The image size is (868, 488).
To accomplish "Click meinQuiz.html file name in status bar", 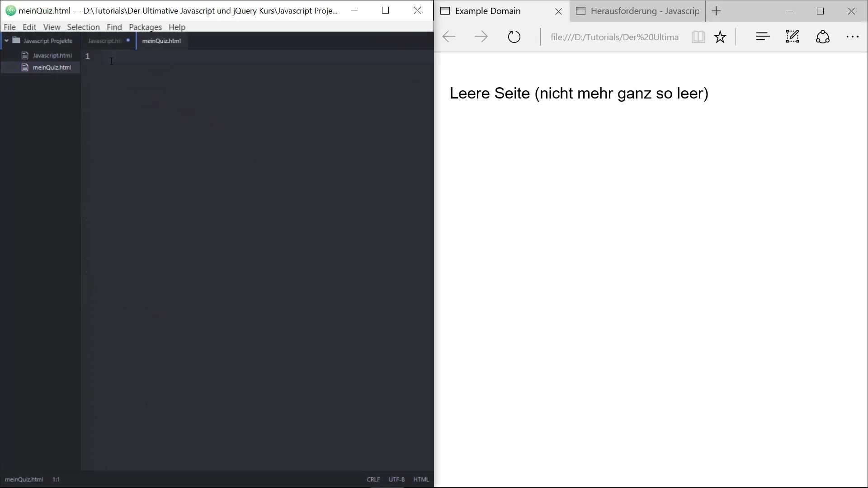I will pos(24,479).
